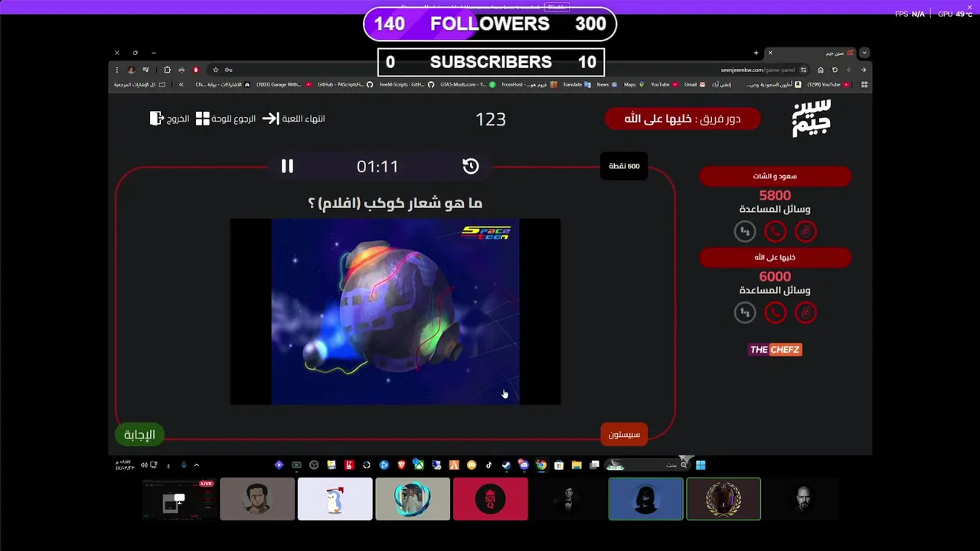This screenshot has width=980, height=551.
Task: Use خليها على الله's two-fingers lifeline
Action: tap(805, 312)
